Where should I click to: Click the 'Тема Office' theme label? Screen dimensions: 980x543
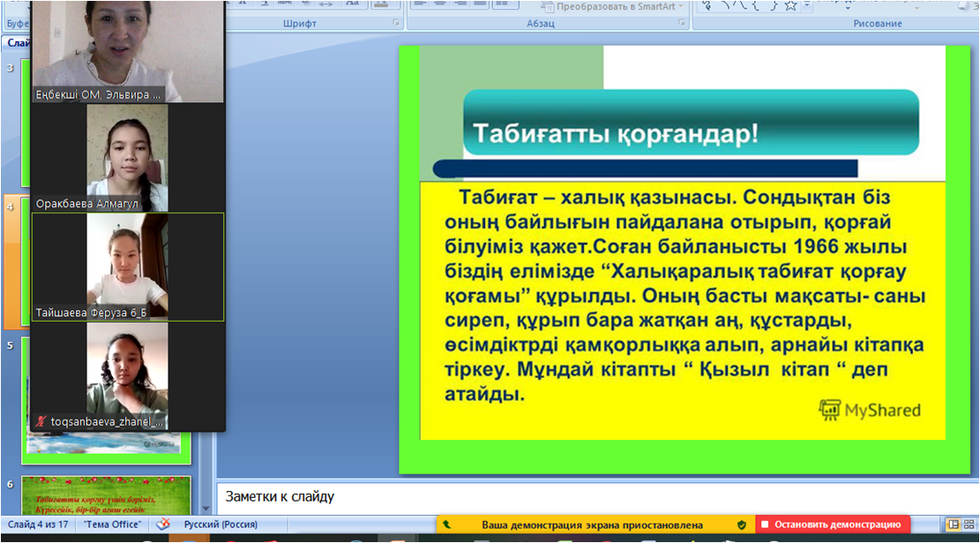click(112, 524)
